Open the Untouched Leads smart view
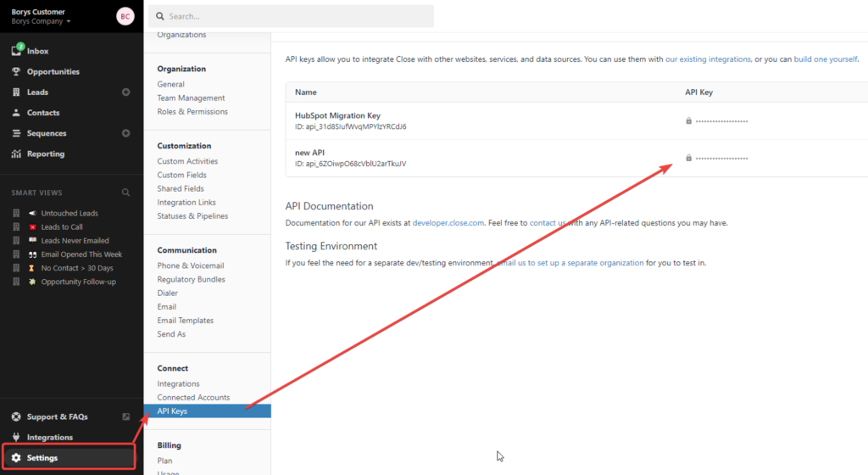Screen dimensions: 868x475 coord(70,213)
